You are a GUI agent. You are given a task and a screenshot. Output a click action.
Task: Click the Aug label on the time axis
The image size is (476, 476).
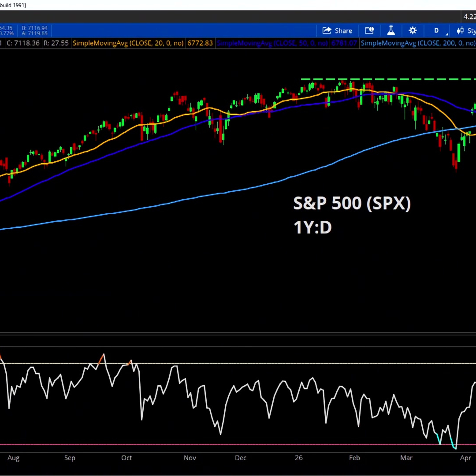tap(13, 458)
